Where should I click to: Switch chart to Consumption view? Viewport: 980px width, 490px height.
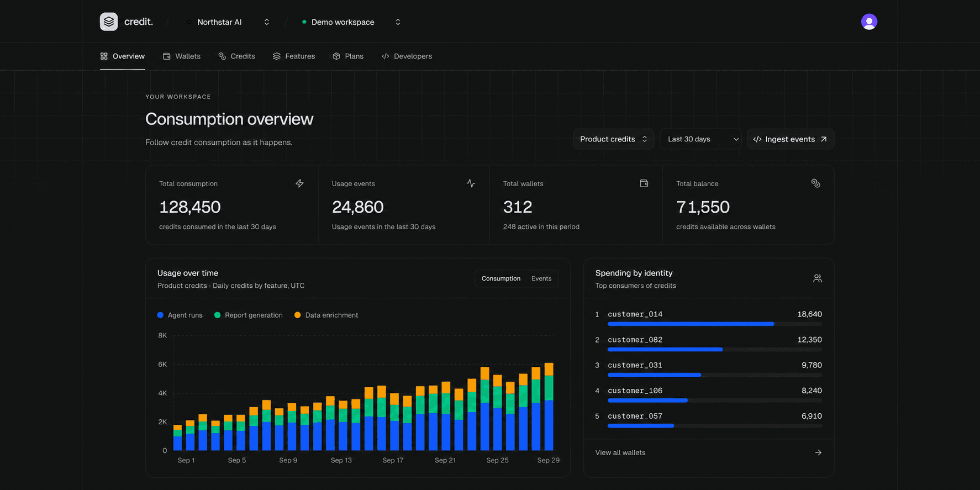coord(501,278)
